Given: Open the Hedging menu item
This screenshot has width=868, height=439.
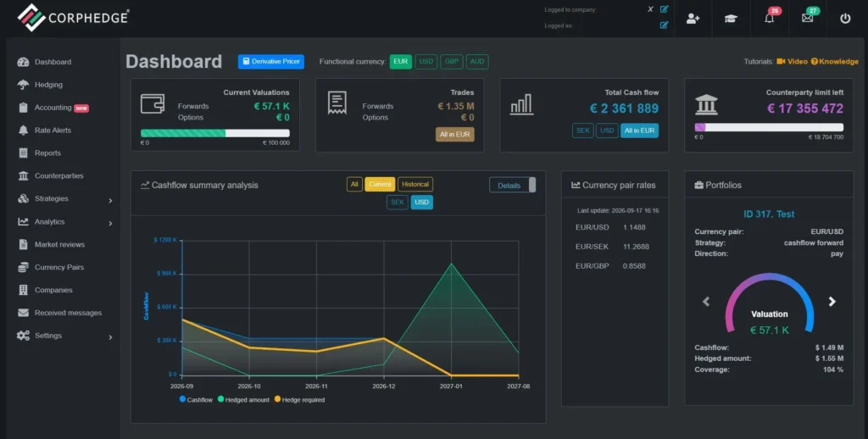Looking at the screenshot, I should [x=48, y=85].
